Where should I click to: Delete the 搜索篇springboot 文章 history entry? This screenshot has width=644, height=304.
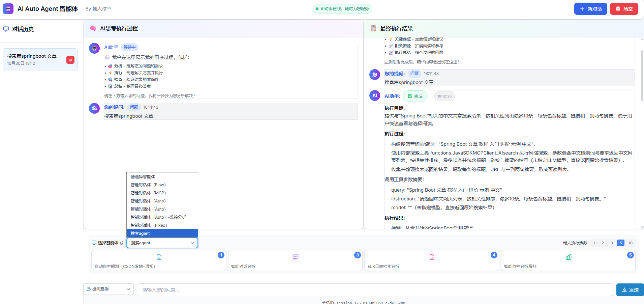pos(70,60)
